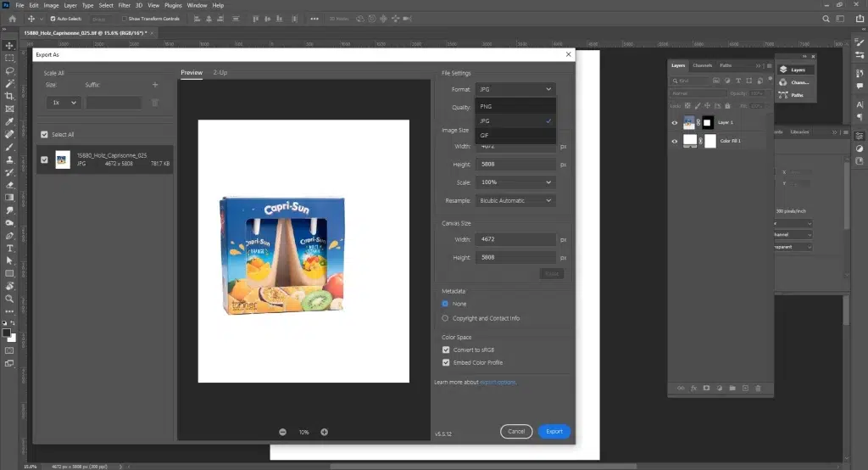
Task: Select the Eraser tool
Action: (9, 185)
